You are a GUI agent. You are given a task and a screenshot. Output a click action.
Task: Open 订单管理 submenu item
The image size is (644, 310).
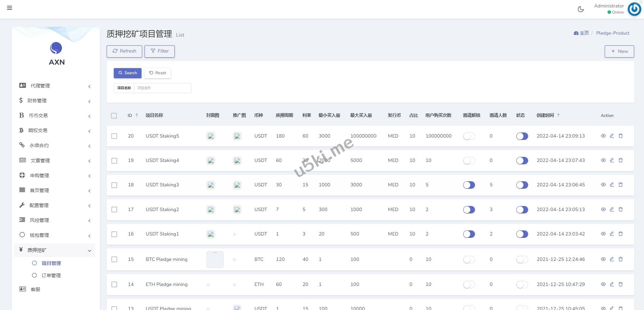(51, 275)
